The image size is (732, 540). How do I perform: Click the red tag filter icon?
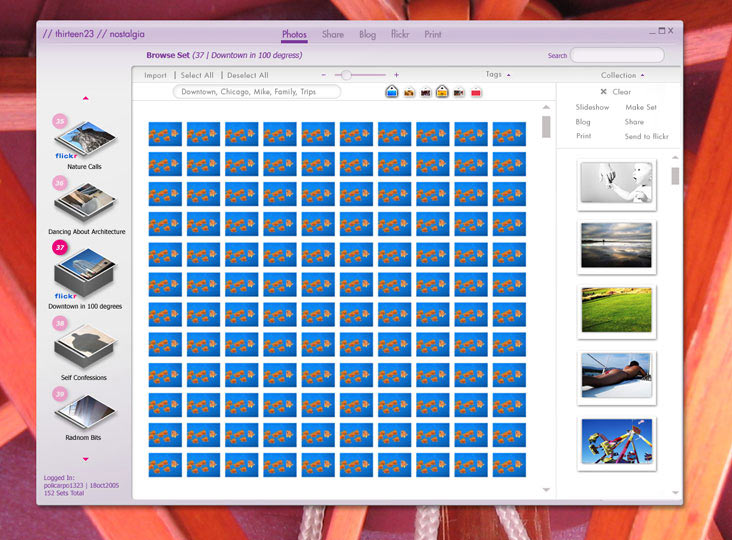(x=476, y=92)
